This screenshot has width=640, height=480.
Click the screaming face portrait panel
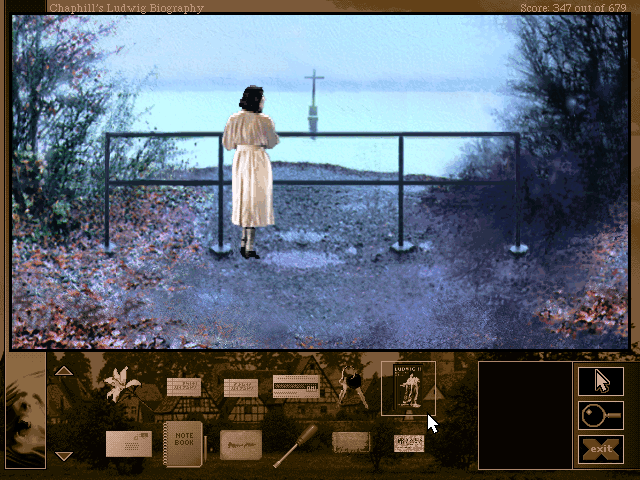click(x=25, y=410)
